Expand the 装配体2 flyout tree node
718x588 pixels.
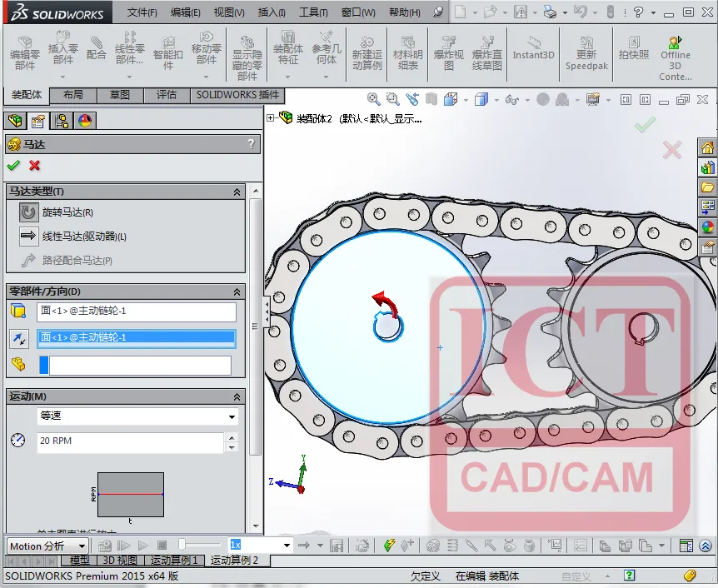point(270,118)
